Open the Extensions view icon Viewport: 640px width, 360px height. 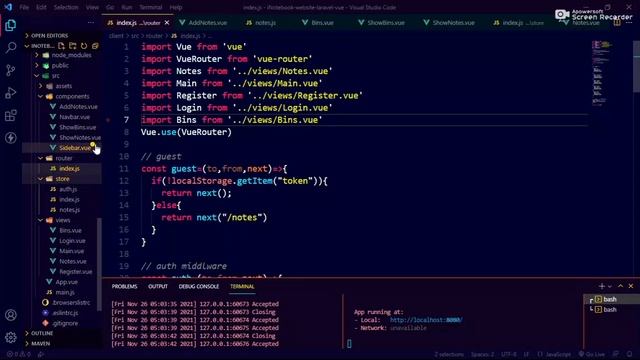pyautogui.click(x=11, y=116)
